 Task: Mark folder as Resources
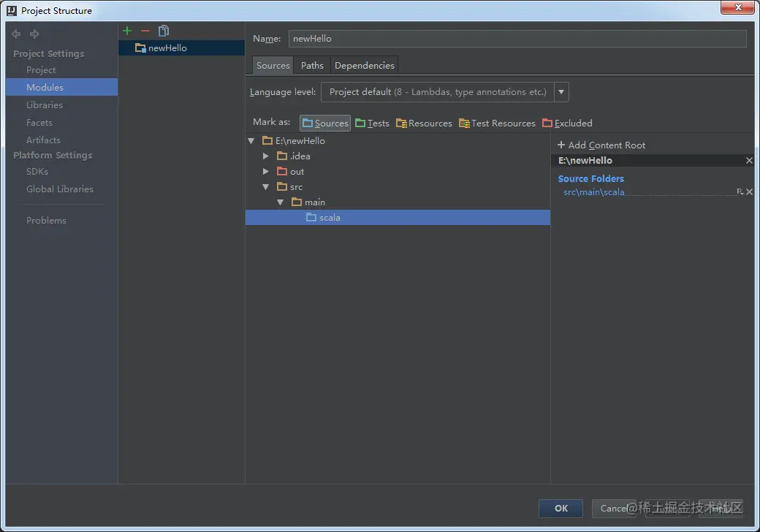[424, 123]
